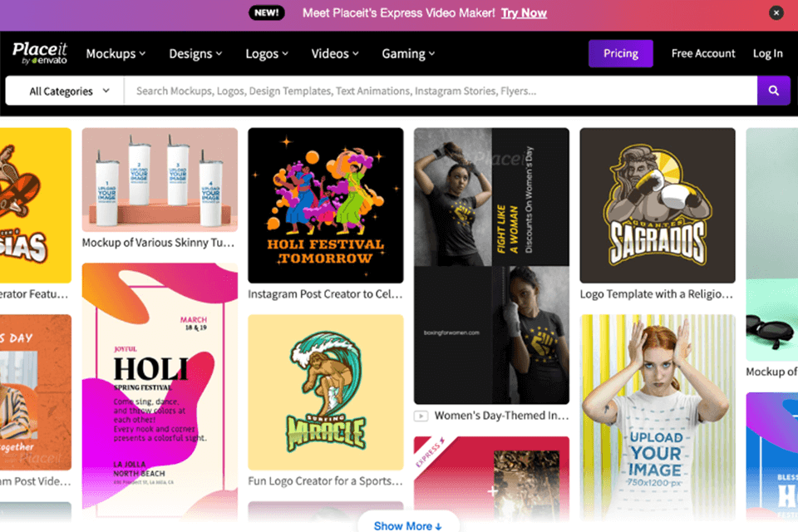
Task: Click the Pricing button
Action: 620,53
